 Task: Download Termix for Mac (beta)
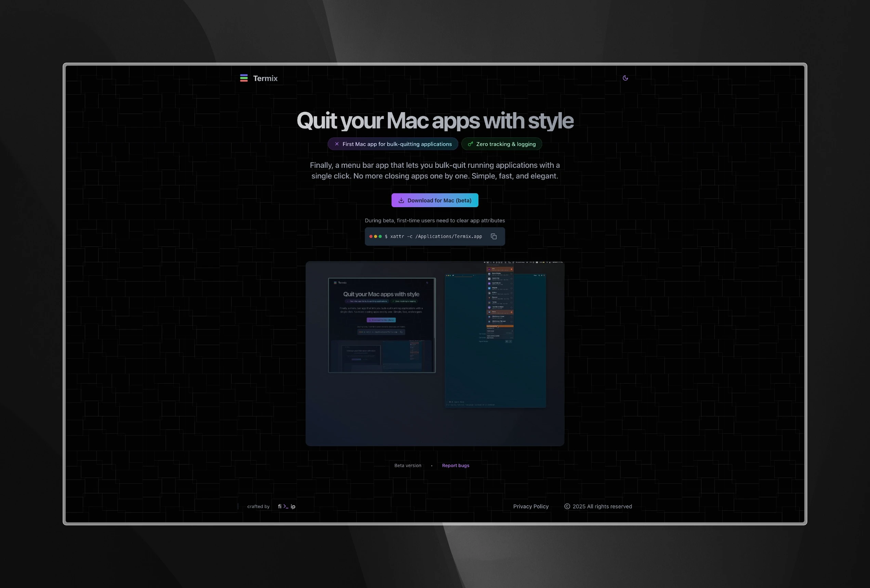(x=435, y=200)
